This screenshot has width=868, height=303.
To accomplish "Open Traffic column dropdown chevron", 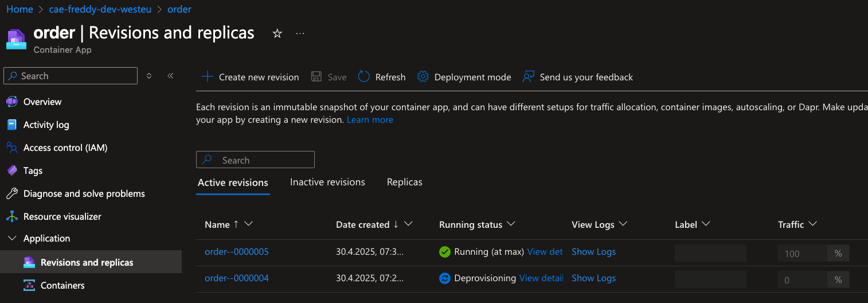I will tap(812, 224).
